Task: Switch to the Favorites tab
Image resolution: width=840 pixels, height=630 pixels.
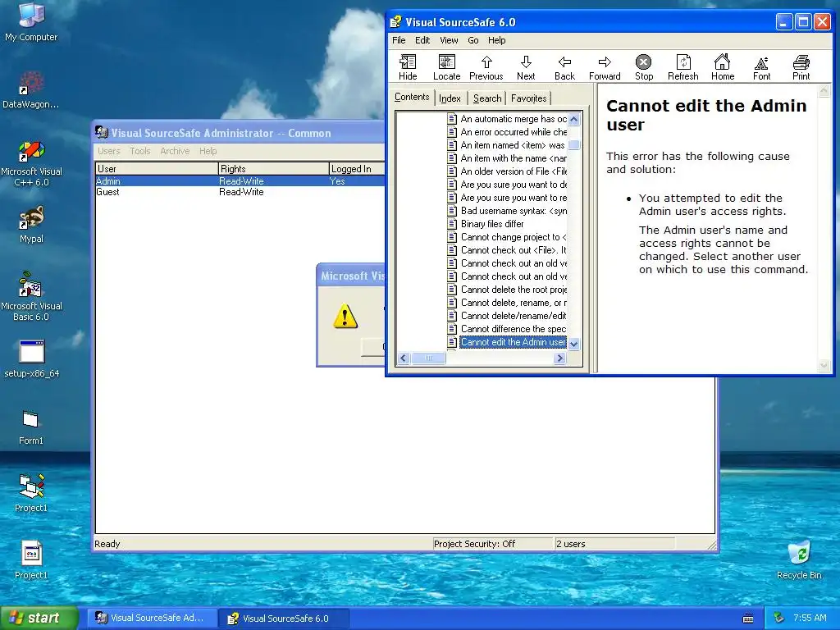Action: click(529, 98)
